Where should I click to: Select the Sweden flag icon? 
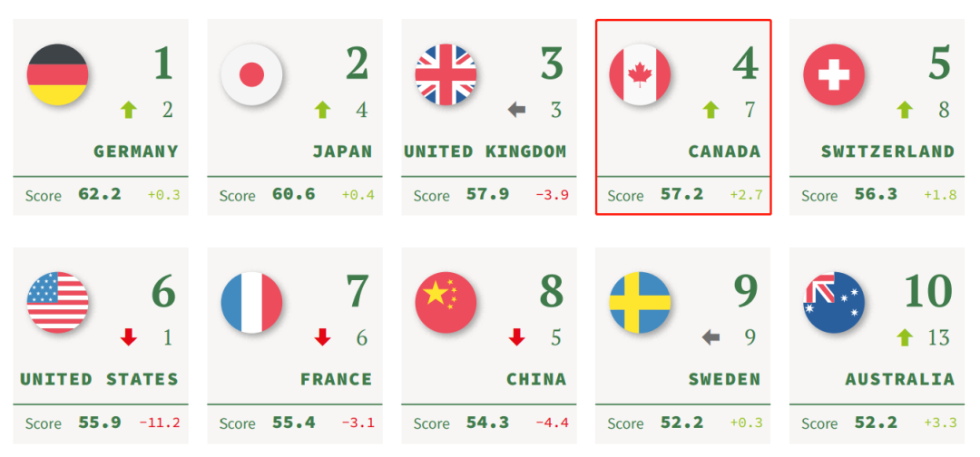[640, 302]
